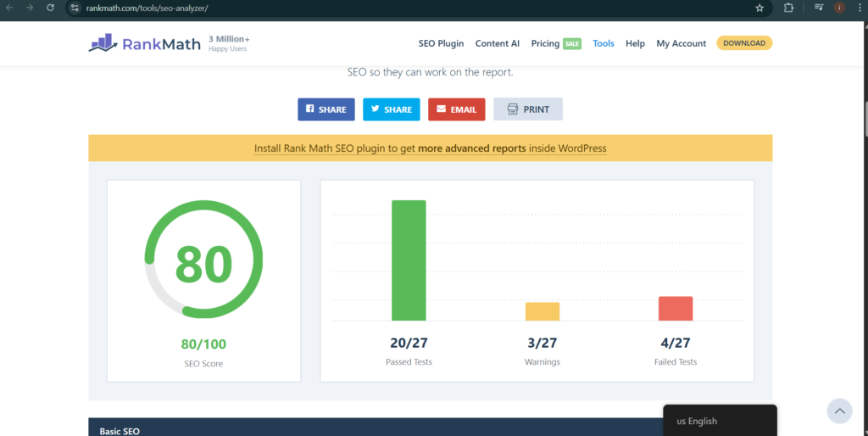Click the RankMath logo

tap(144, 43)
